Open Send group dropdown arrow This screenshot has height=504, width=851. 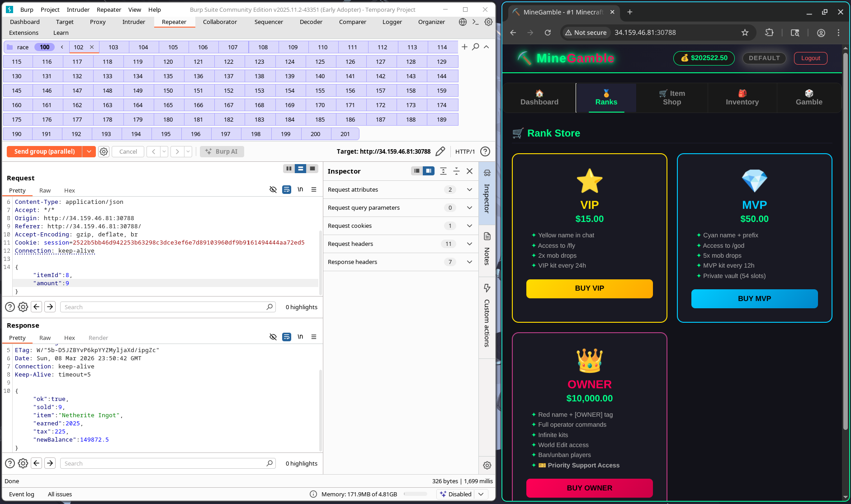(x=89, y=151)
